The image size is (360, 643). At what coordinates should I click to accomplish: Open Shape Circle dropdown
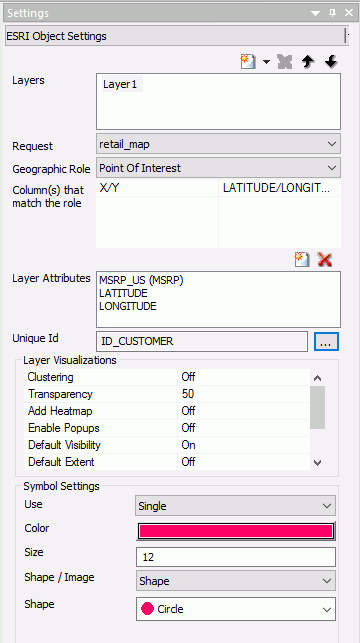pyautogui.click(x=236, y=609)
